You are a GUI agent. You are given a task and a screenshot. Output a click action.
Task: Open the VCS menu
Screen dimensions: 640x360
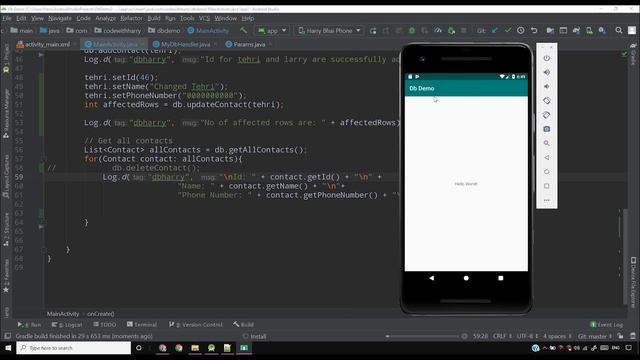[204, 18]
